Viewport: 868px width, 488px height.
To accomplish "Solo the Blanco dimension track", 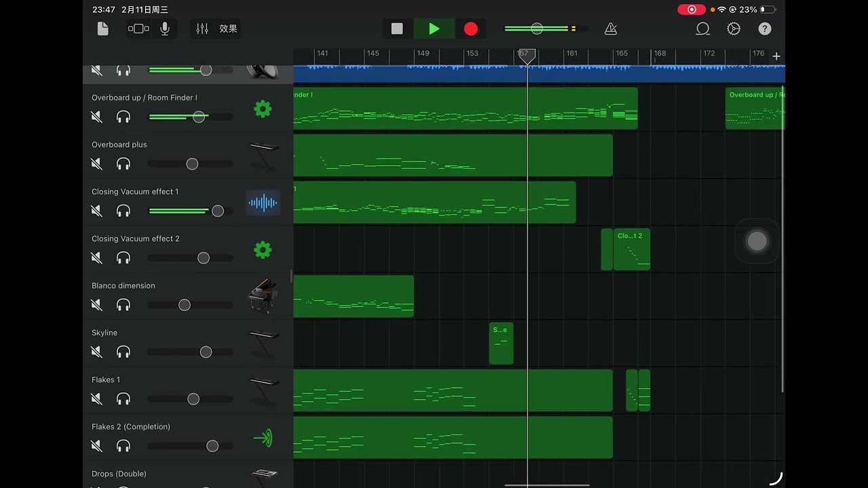I will pyautogui.click(x=123, y=305).
